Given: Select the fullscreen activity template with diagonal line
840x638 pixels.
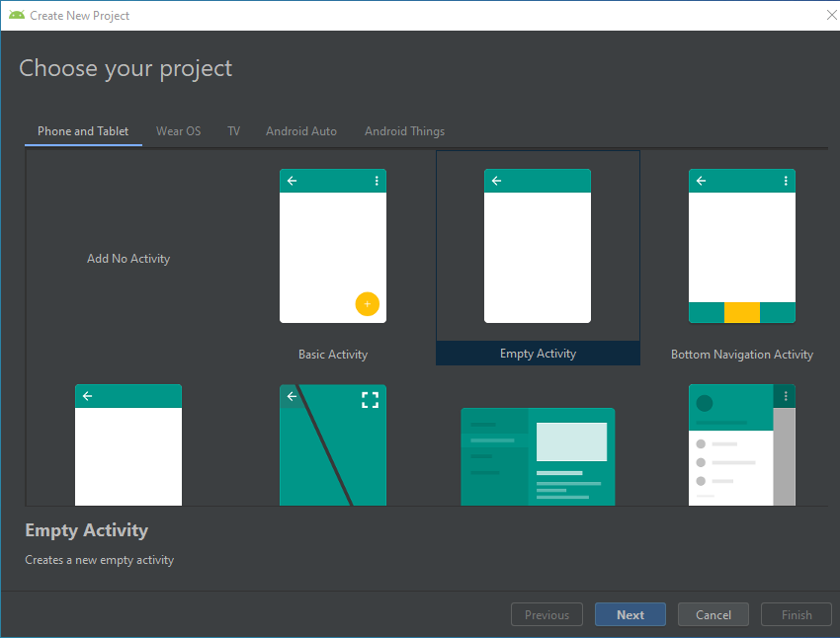Looking at the screenshot, I should (x=333, y=444).
